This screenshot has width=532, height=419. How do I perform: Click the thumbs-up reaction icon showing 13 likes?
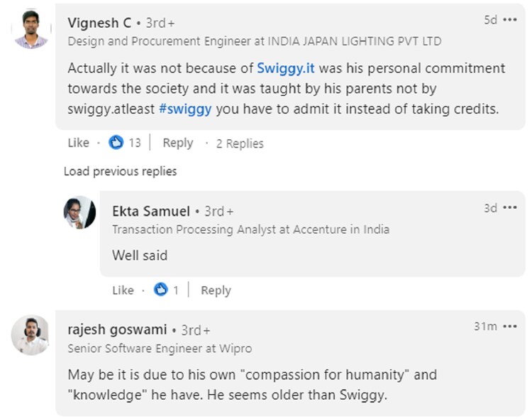116,143
